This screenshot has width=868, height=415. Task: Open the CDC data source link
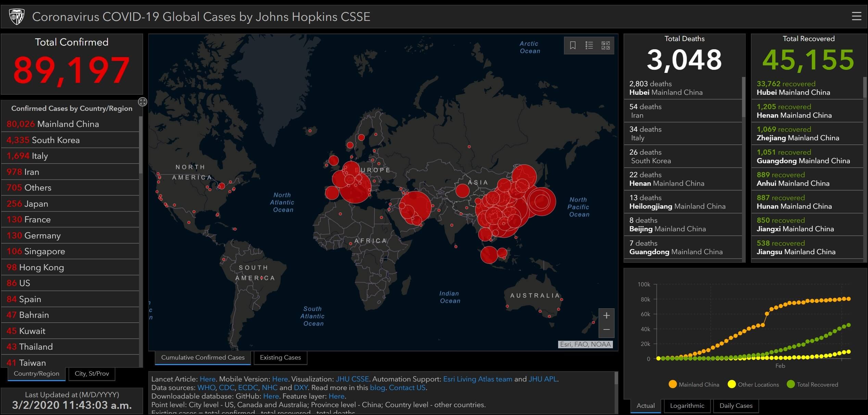pyautogui.click(x=227, y=388)
